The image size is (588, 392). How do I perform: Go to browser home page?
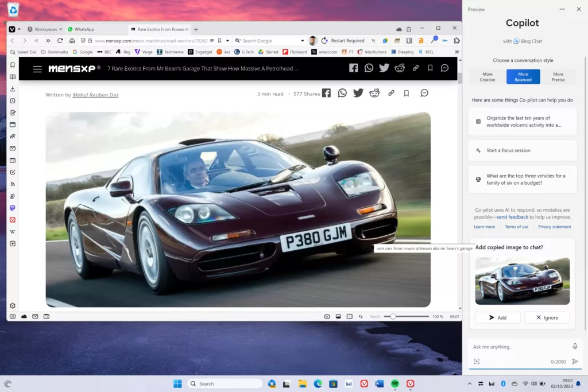click(72, 41)
